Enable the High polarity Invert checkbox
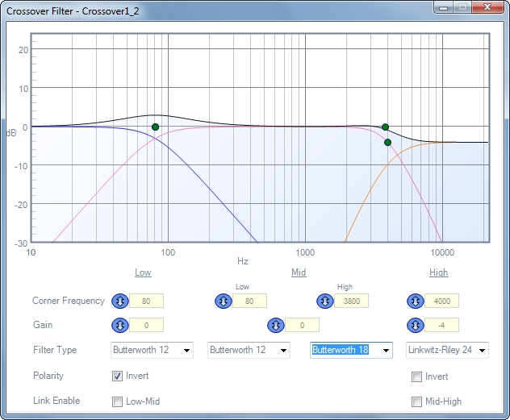The height and width of the screenshot is (420, 510). coord(417,376)
